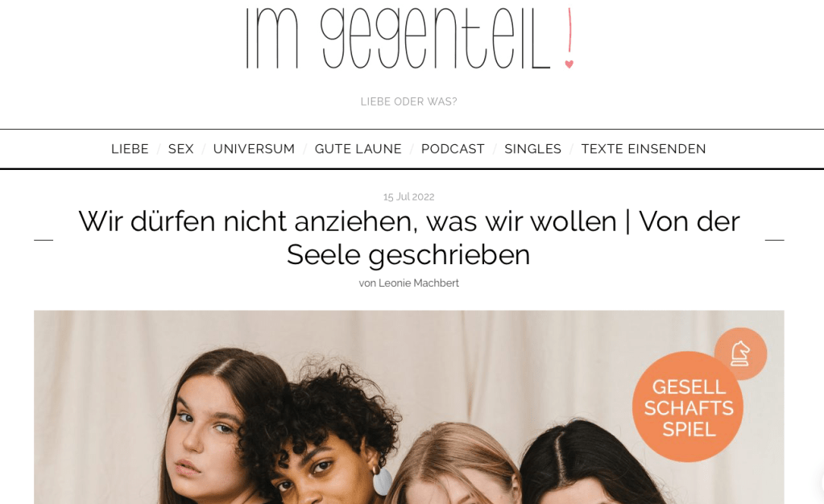Click the 'Liebe oder was?' tagline
The height and width of the screenshot is (504, 824).
[409, 101]
